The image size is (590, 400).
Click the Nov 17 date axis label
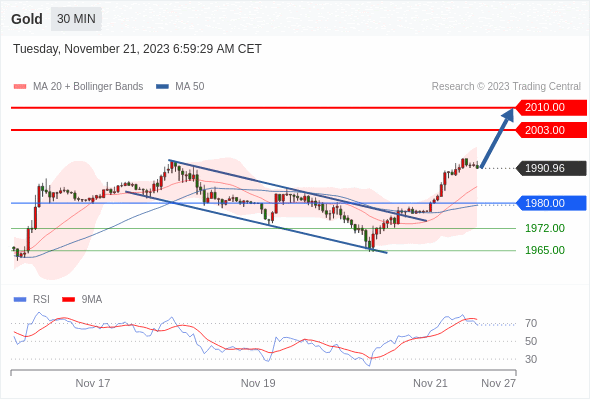pyautogui.click(x=93, y=383)
